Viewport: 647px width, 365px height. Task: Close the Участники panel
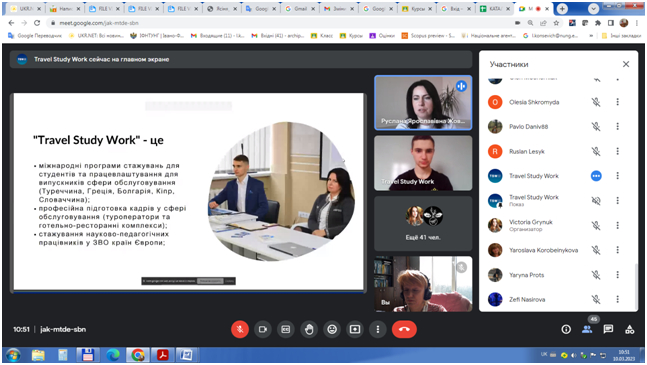pos(626,64)
